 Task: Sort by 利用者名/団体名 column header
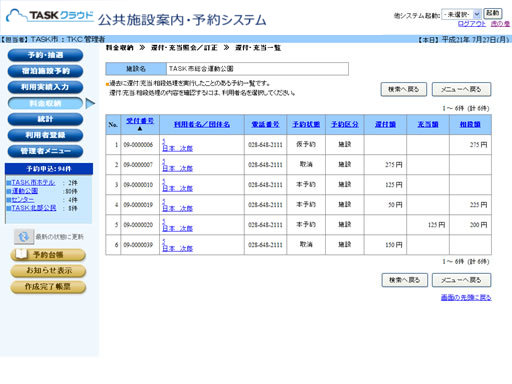point(202,124)
